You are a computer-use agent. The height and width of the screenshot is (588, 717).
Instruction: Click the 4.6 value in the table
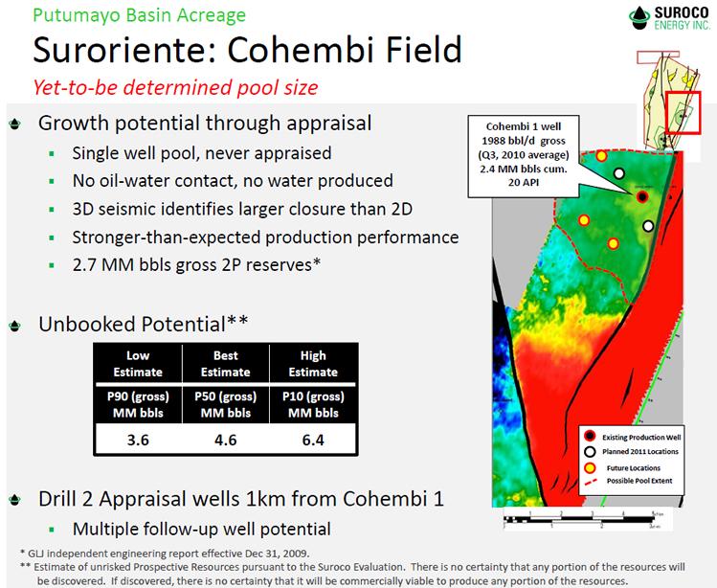(x=225, y=440)
